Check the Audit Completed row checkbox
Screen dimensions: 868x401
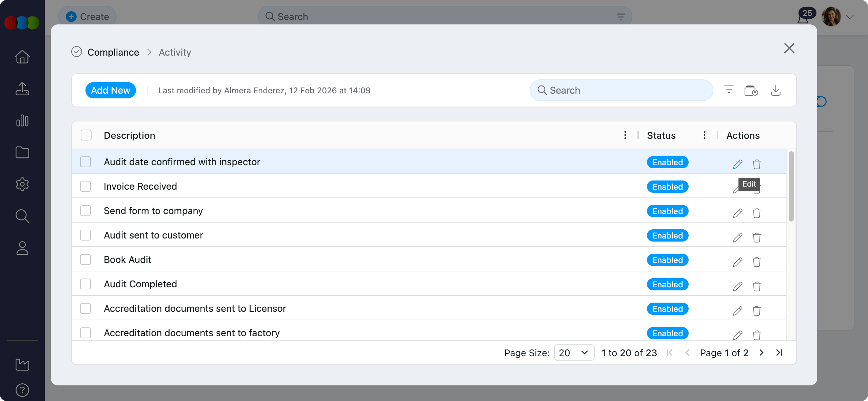click(x=85, y=284)
